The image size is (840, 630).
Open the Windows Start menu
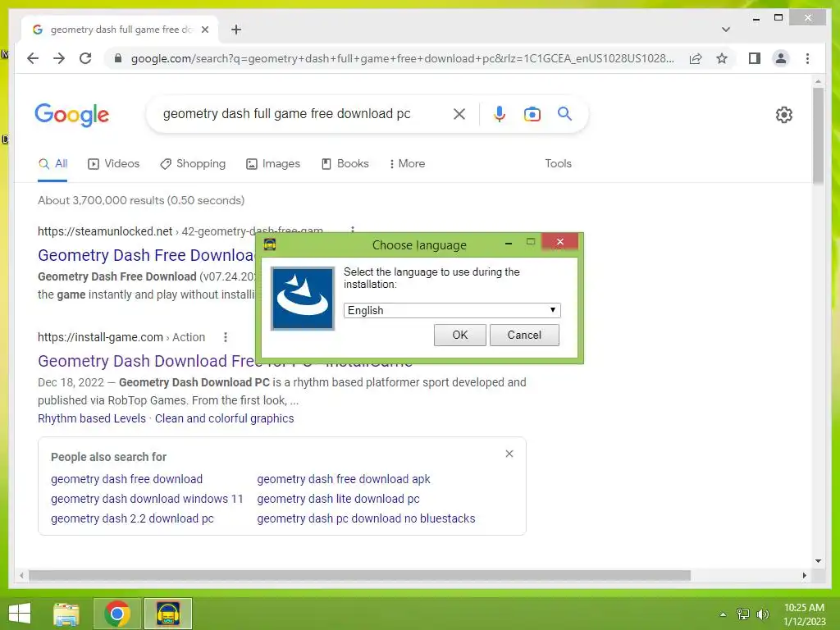[20, 614]
